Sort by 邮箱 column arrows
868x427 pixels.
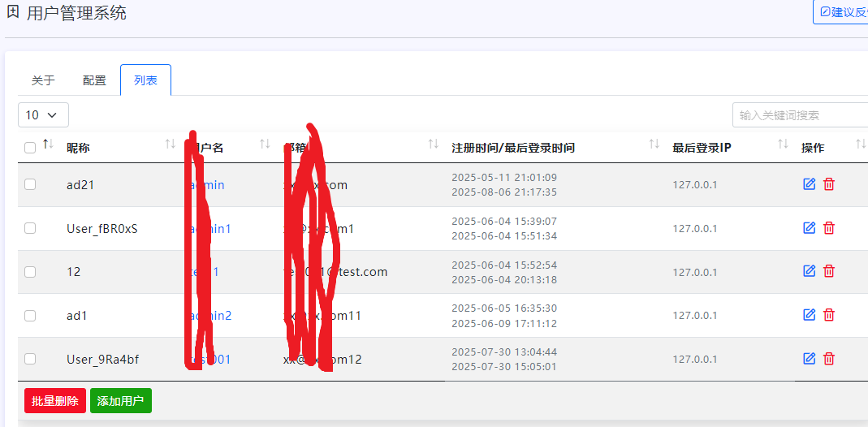pyautogui.click(x=434, y=144)
